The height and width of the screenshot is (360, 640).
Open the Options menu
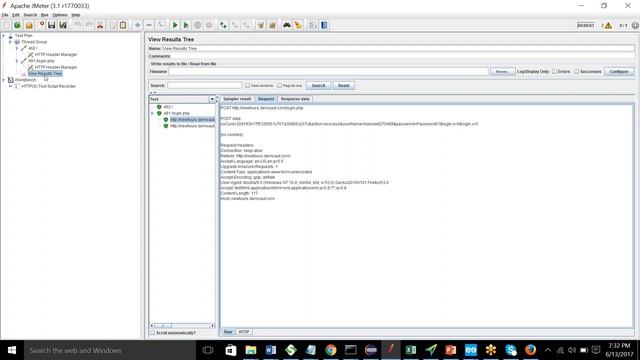pos(60,15)
